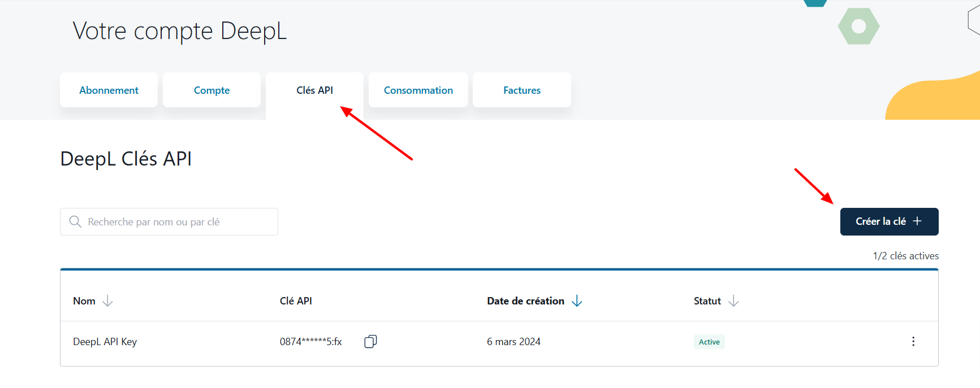Click the 1/2 clés actives counter
980x388 pixels.
[x=906, y=256]
